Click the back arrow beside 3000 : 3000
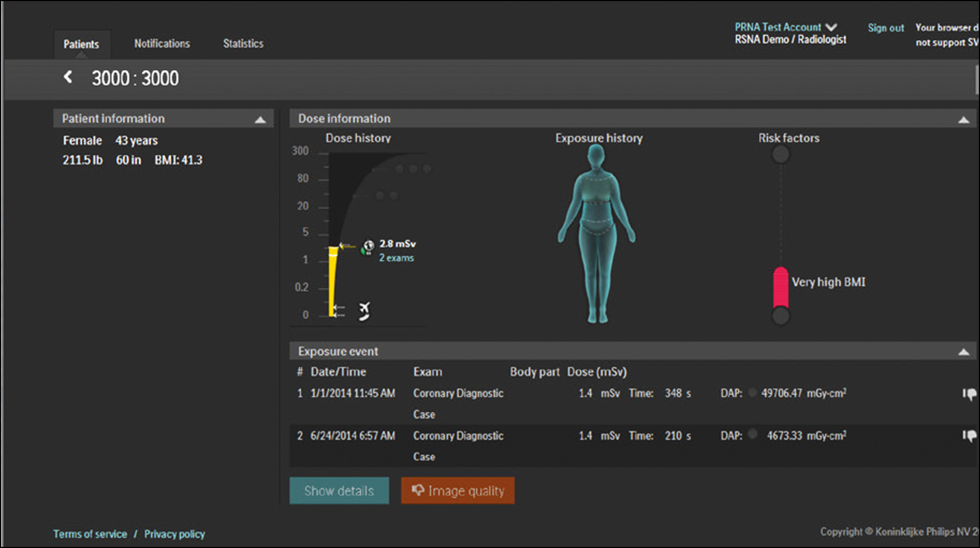980x548 pixels. [68, 77]
